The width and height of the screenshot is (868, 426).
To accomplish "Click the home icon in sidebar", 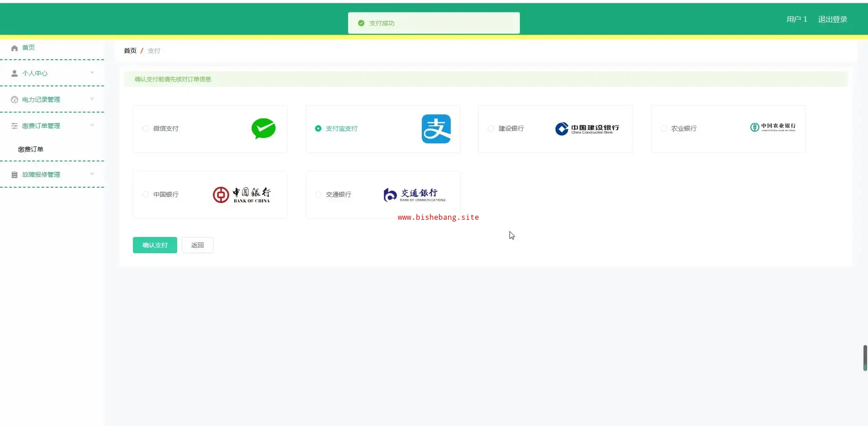I will click(x=14, y=48).
